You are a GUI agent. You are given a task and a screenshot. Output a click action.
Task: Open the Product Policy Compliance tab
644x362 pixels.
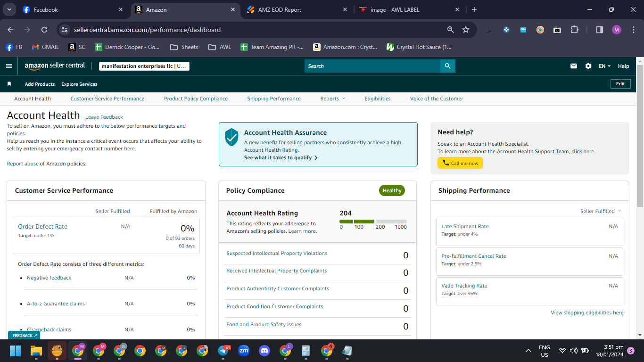(x=196, y=99)
